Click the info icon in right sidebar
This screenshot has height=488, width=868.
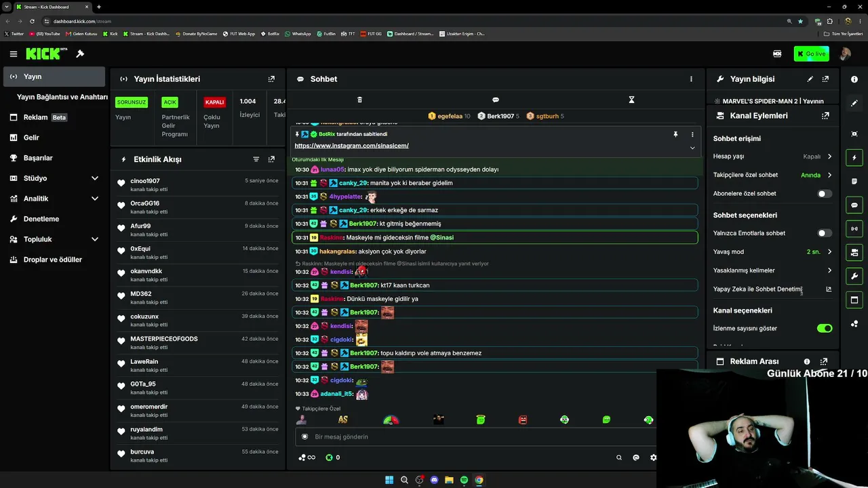click(854, 79)
